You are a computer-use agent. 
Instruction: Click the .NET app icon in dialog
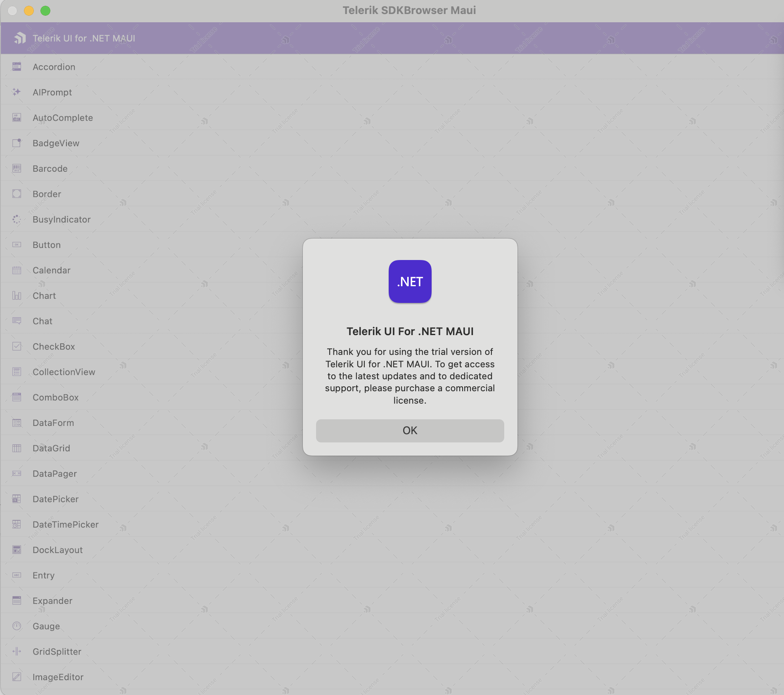coord(410,281)
